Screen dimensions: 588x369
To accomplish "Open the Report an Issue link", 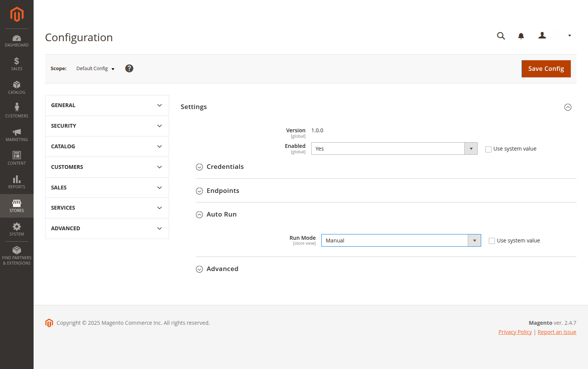I will click(557, 332).
